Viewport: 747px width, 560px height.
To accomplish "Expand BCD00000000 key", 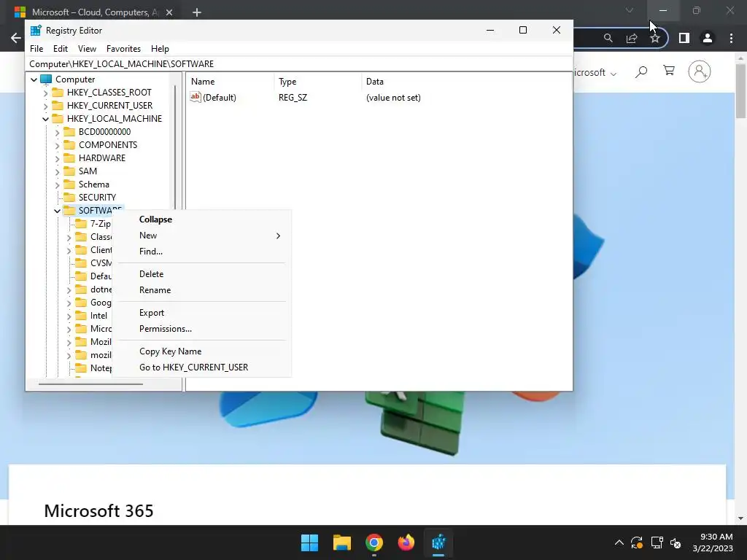I will point(57,133).
